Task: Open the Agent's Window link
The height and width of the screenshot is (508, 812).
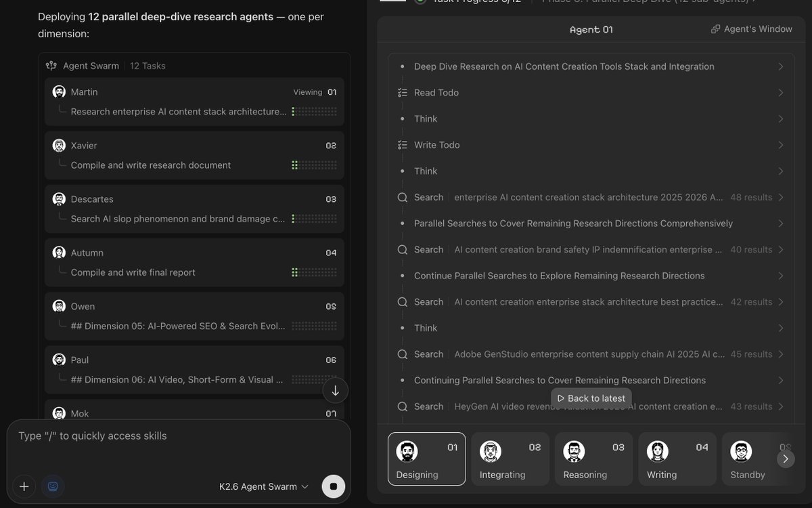Action: coord(752,29)
